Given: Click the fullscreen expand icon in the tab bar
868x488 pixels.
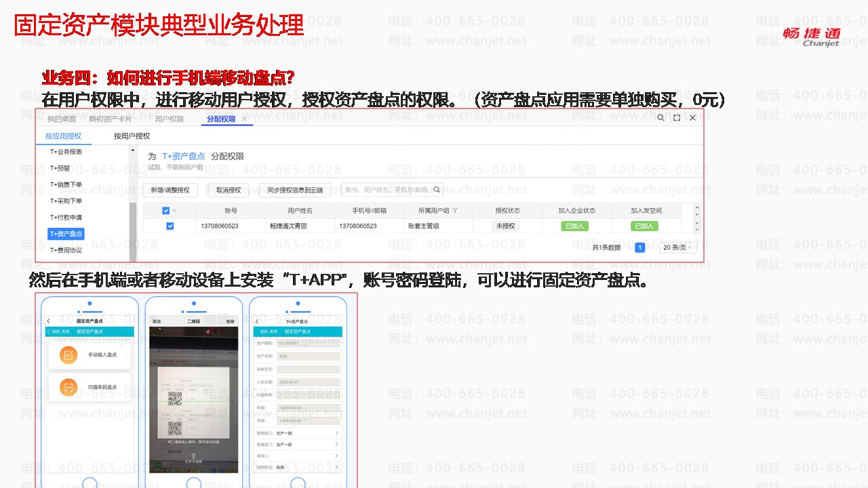Looking at the screenshot, I should [677, 118].
